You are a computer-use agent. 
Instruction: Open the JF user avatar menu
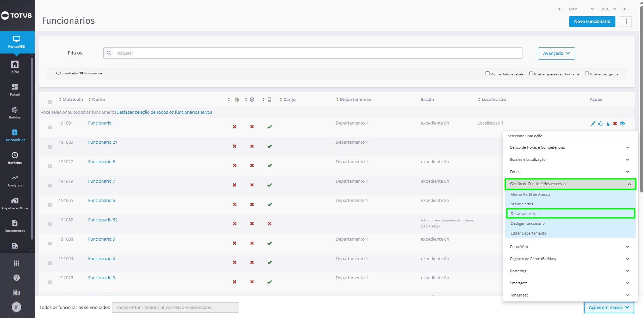16,307
